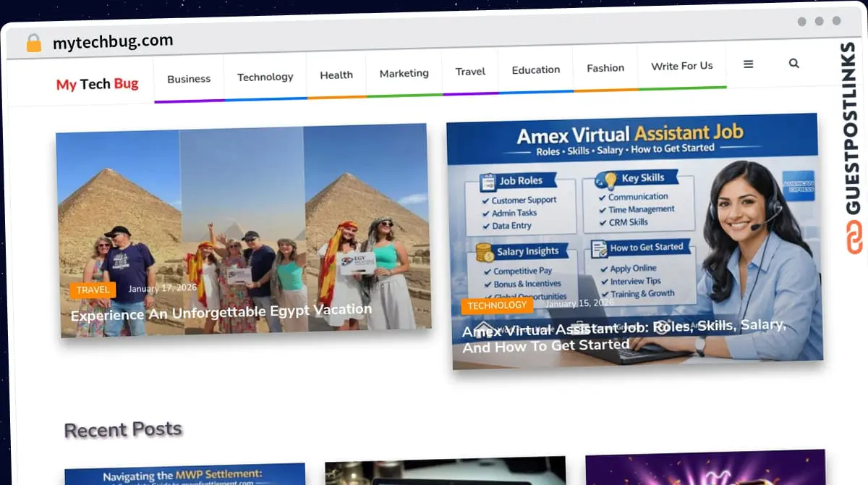
Task: Open the search magnifier icon
Action: click(793, 64)
